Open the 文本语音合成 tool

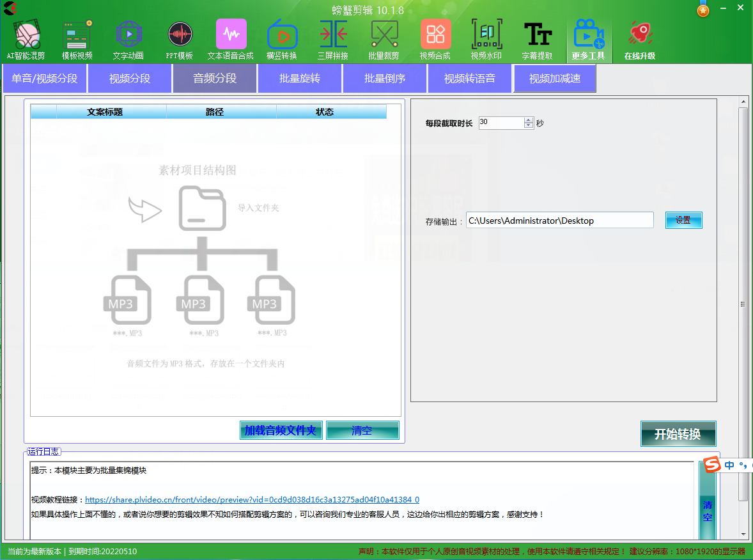point(231,40)
